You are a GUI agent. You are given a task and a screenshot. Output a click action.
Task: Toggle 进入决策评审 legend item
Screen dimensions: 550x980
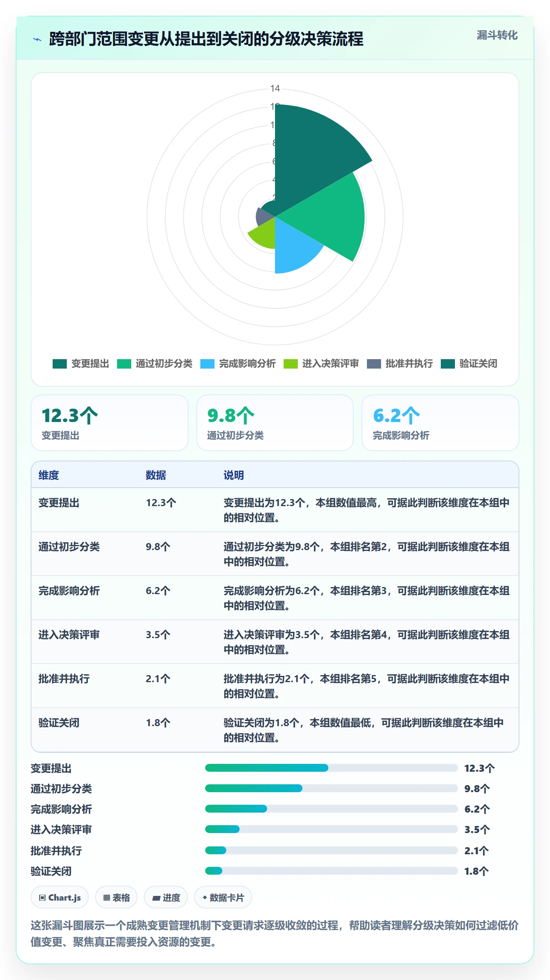(x=321, y=364)
